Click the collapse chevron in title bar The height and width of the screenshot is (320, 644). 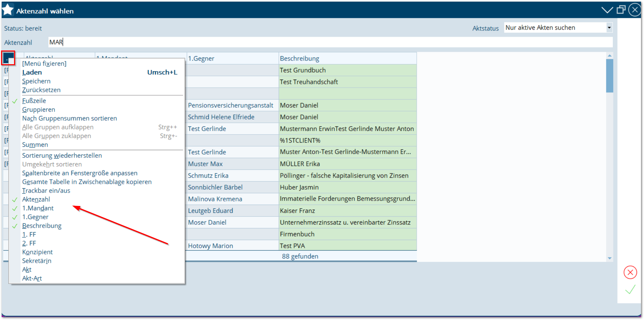click(607, 10)
